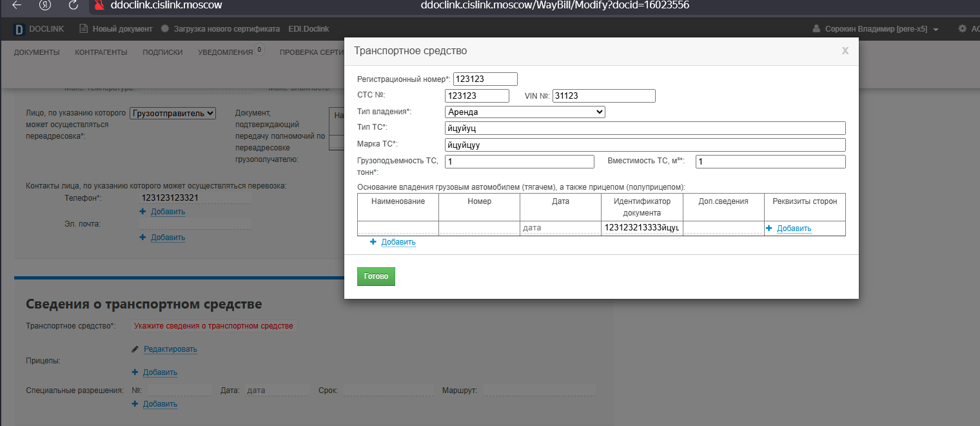980x426 pixels.
Task: Click the Наименование cell in ownership table
Action: pyautogui.click(x=398, y=228)
